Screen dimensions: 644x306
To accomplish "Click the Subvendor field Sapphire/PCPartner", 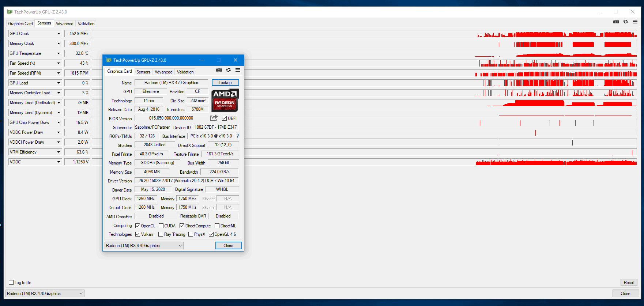I will (x=152, y=127).
